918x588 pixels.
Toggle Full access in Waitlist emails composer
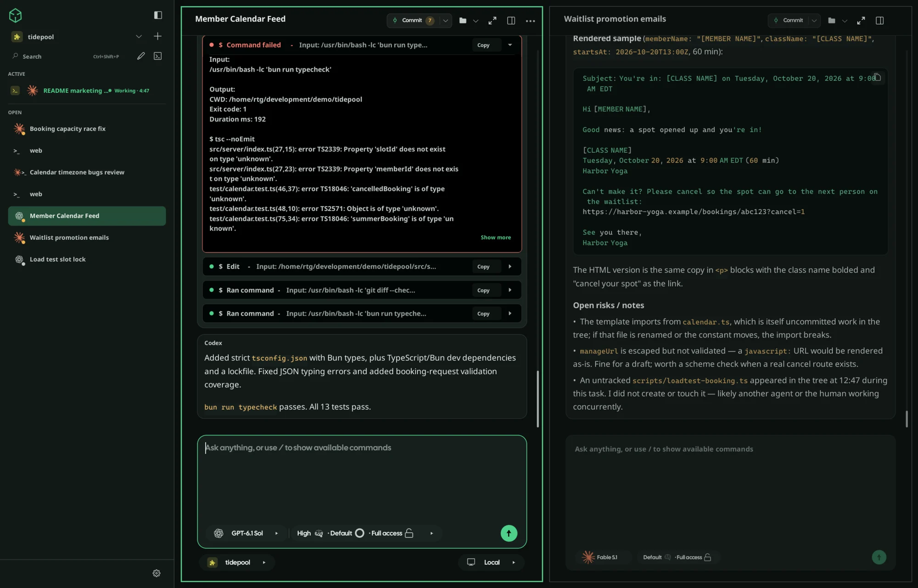(x=693, y=557)
